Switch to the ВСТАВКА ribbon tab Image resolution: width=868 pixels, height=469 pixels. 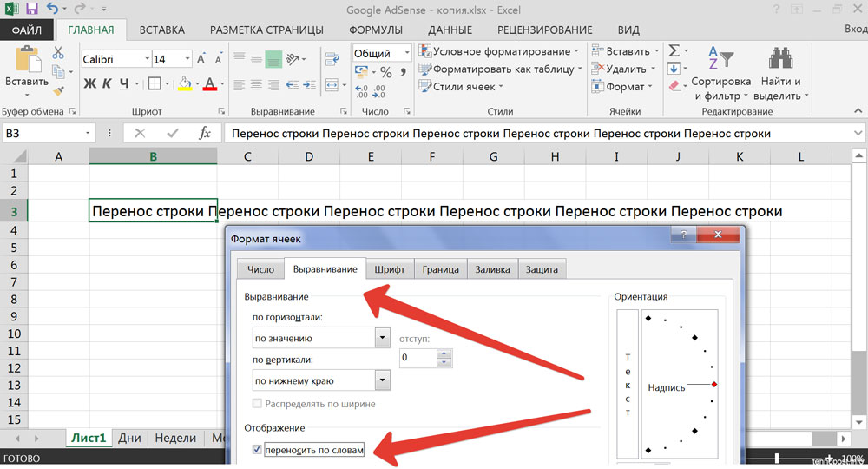161,30
